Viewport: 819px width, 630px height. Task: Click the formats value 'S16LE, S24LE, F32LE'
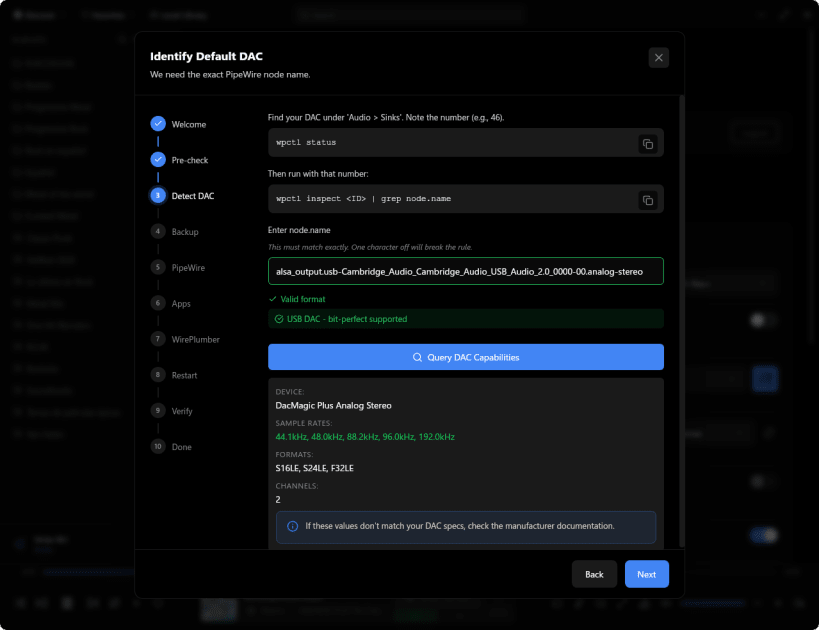[x=314, y=468]
